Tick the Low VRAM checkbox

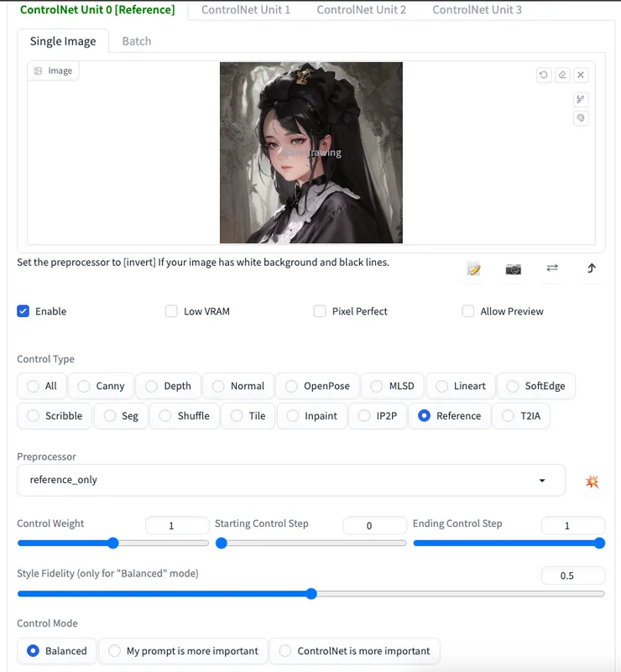click(171, 311)
